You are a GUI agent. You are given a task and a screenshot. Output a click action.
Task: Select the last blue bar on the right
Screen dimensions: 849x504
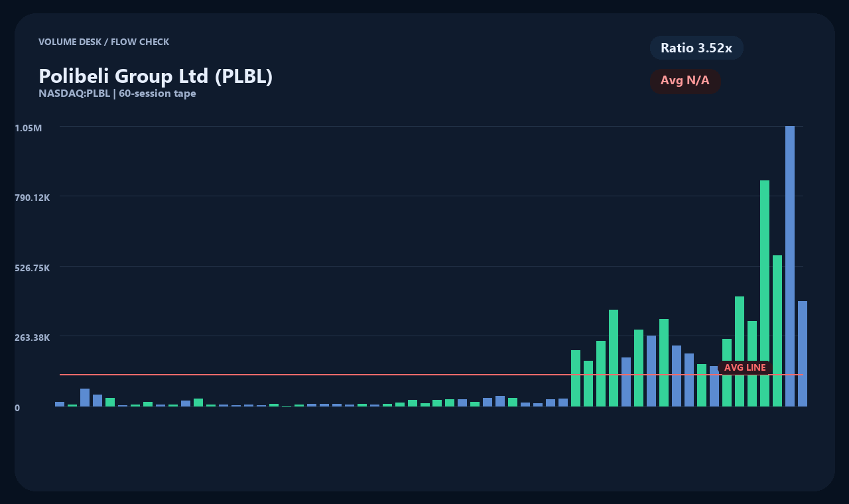click(x=803, y=353)
